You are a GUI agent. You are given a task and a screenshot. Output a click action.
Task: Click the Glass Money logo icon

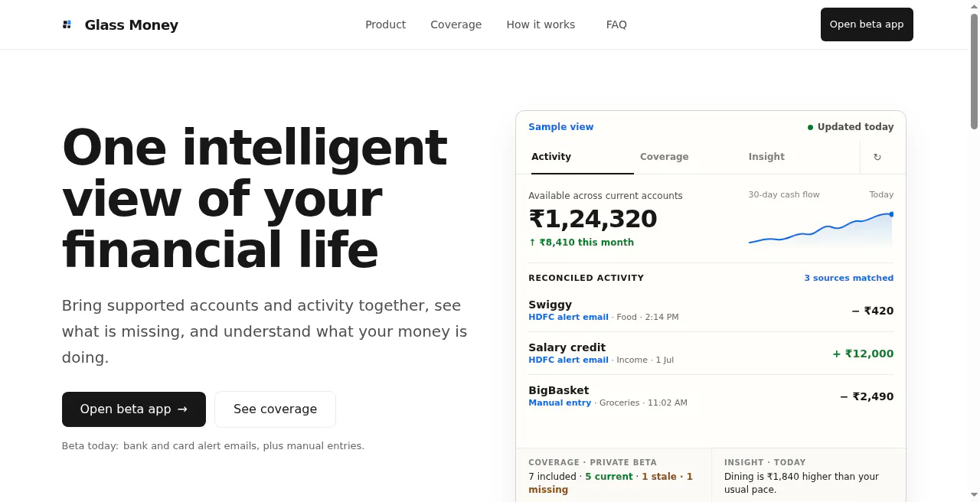pyautogui.click(x=67, y=24)
